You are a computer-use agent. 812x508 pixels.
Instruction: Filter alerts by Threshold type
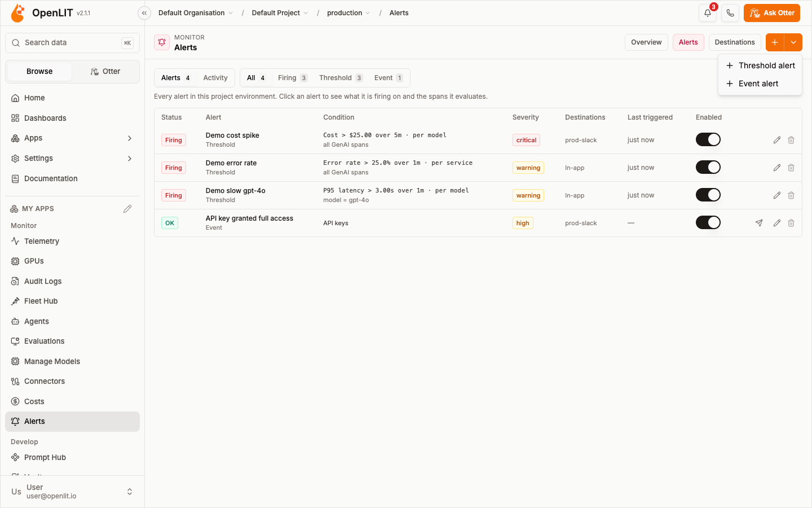click(x=341, y=78)
